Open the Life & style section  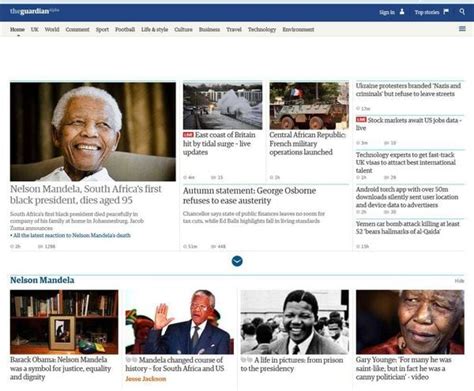coord(155,29)
